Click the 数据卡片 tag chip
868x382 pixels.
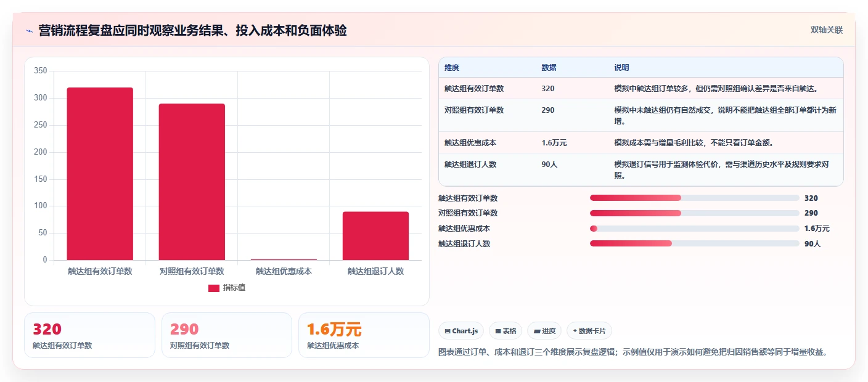(589, 331)
